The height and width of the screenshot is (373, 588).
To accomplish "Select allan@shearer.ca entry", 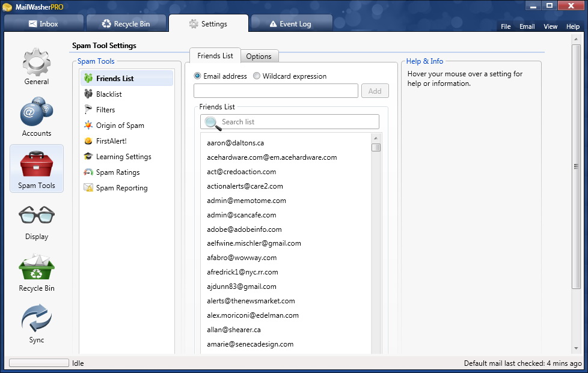I will pos(234,330).
